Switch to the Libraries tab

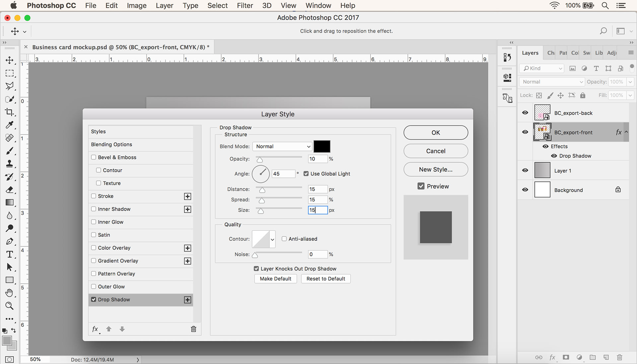(599, 53)
